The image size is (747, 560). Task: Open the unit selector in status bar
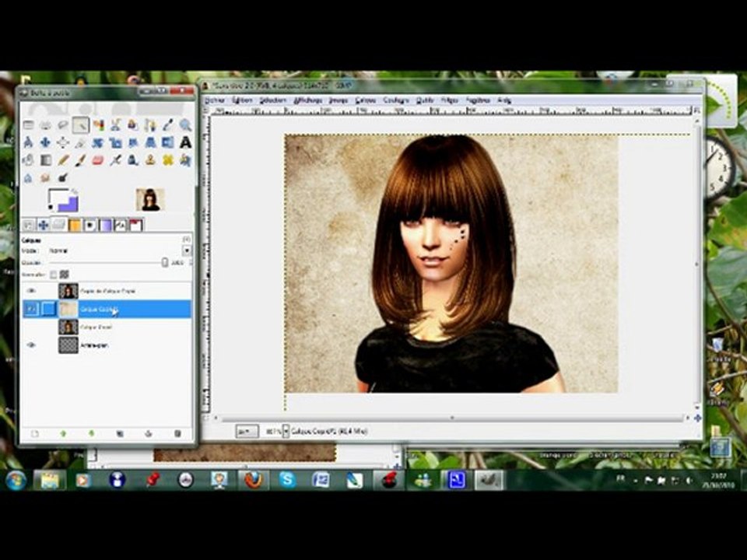pos(247,432)
